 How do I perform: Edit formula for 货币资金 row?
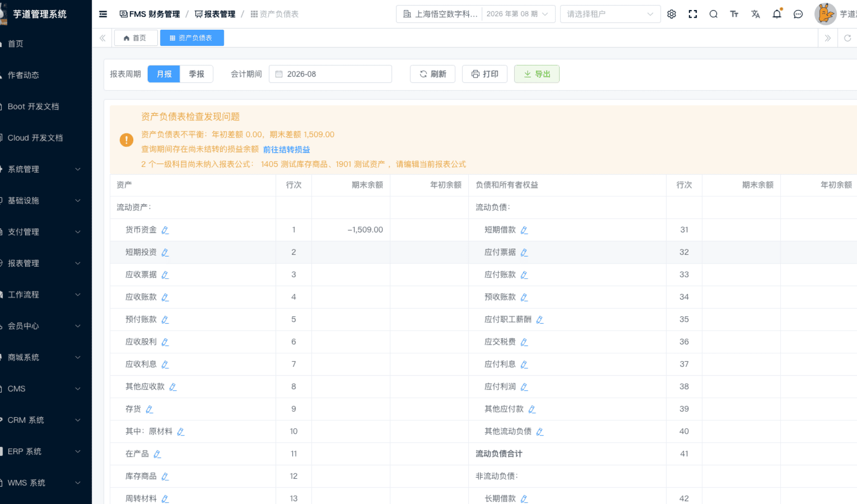tap(165, 230)
